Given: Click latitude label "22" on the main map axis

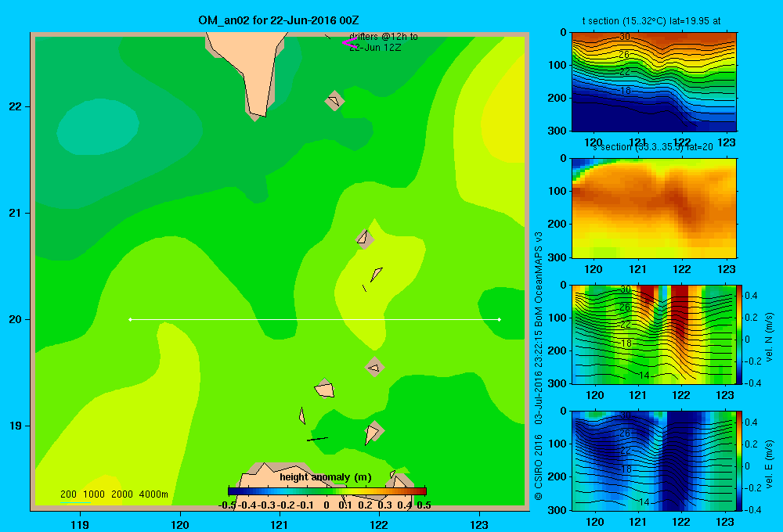Looking at the screenshot, I should (x=15, y=107).
